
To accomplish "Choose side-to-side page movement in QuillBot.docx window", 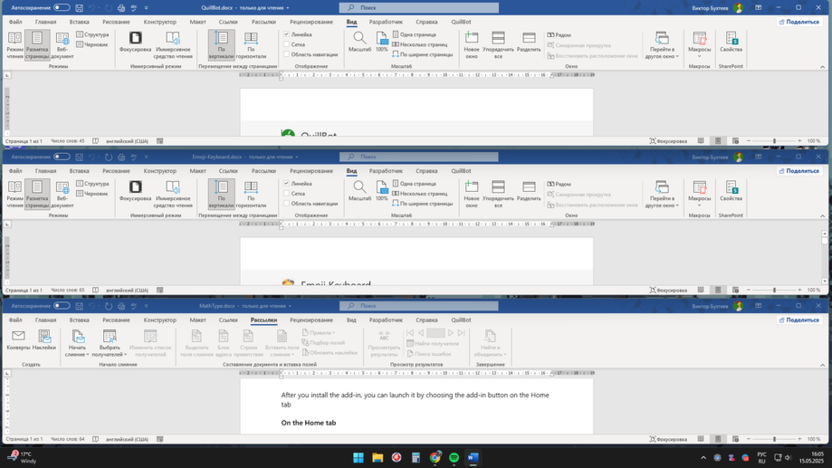I will point(251,45).
